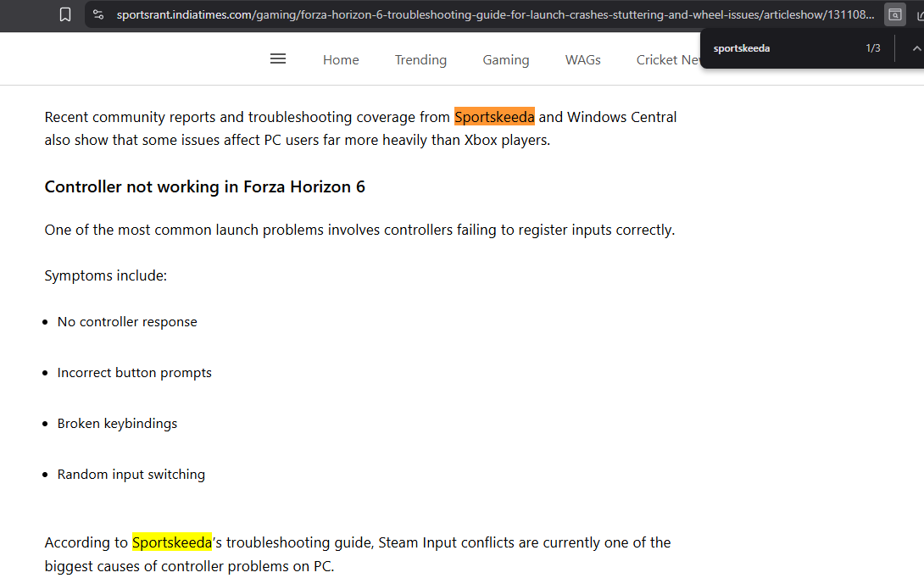Click the share icon at address bar edge

(920, 14)
